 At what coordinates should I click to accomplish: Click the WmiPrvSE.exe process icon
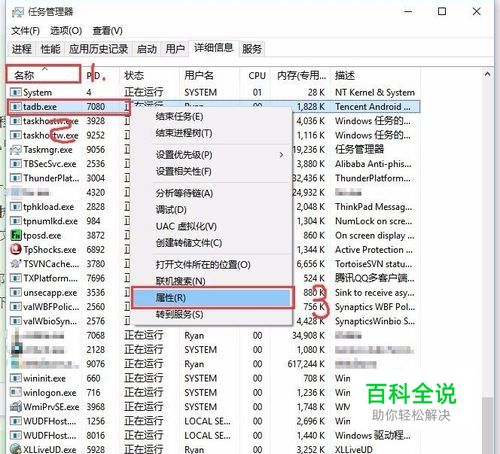(x=16, y=407)
